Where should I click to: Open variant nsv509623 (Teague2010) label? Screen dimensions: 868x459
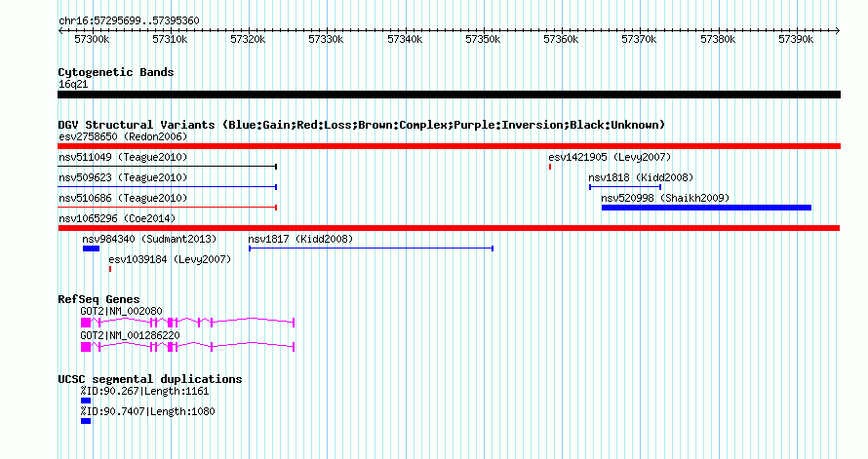pos(123,177)
